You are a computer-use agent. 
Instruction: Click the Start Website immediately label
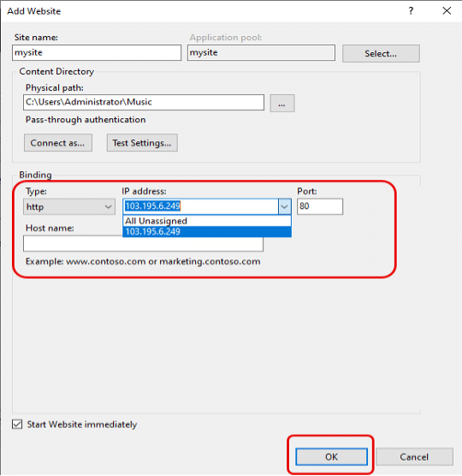click(x=82, y=425)
